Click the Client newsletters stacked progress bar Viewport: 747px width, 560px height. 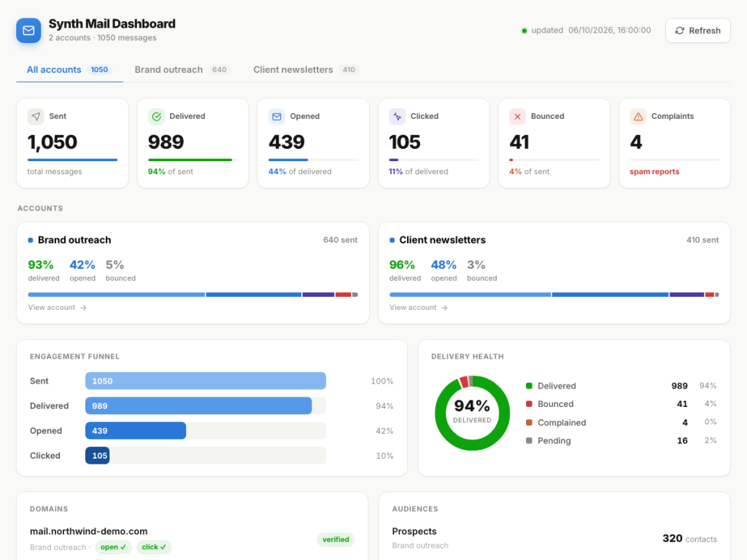click(554, 295)
